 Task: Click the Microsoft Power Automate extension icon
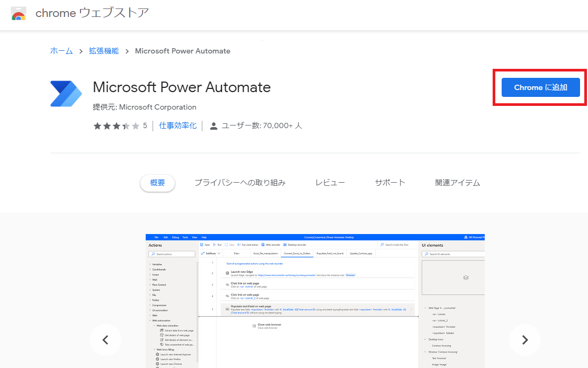tap(66, 94)
